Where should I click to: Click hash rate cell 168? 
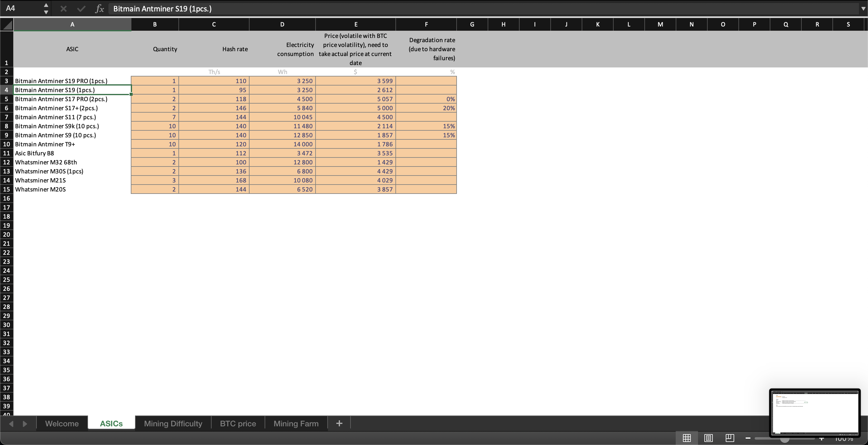point(214,180)
